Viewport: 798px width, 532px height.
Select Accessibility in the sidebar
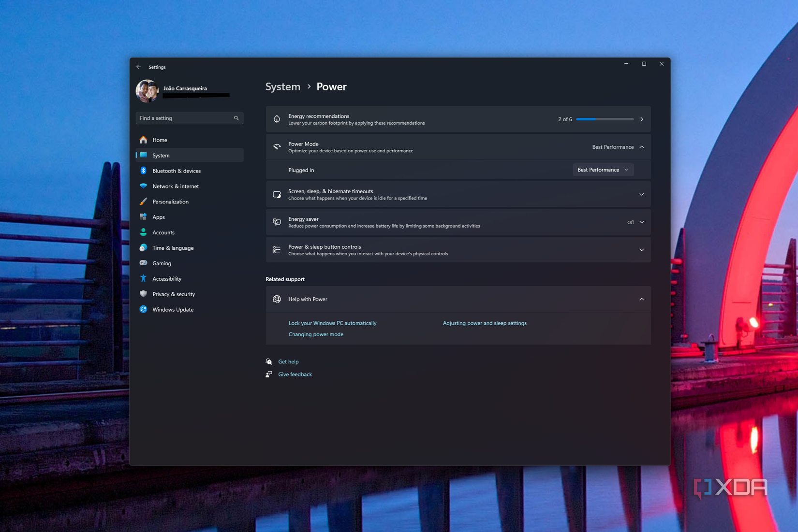[x=166, y=278]
